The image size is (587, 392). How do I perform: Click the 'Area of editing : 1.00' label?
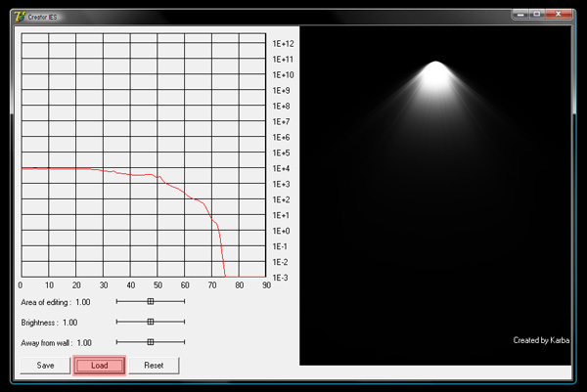coord(56,302)
